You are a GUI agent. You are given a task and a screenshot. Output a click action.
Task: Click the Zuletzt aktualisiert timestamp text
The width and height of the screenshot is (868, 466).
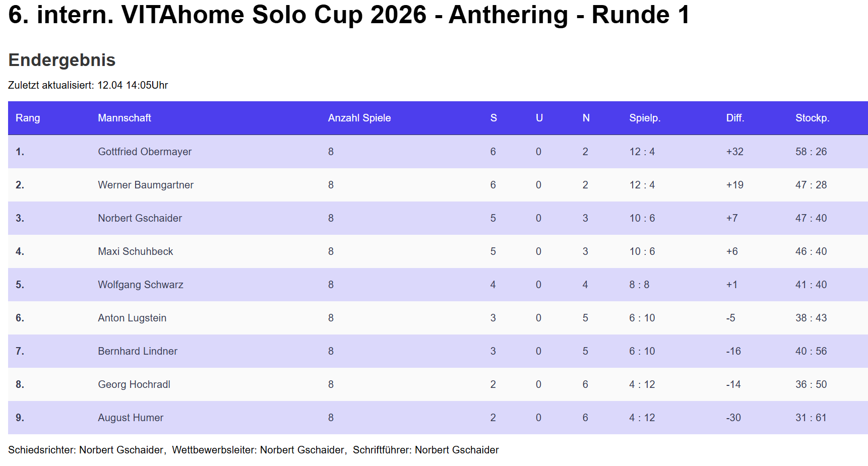click(x=88, y=85)
